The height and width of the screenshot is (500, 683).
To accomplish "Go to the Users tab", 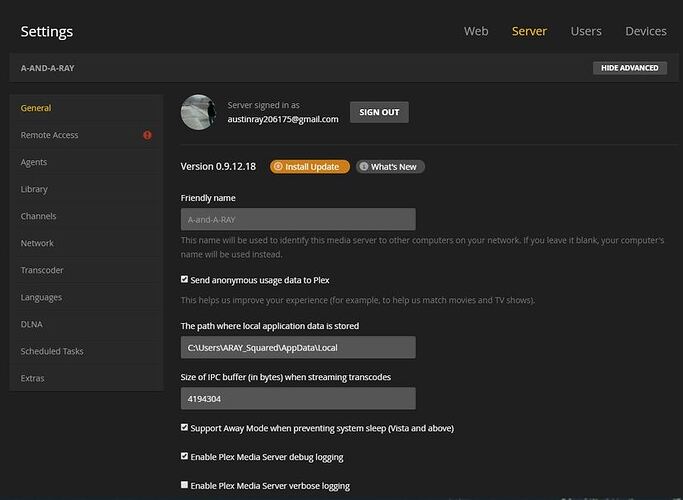I will tap(586, 31).
